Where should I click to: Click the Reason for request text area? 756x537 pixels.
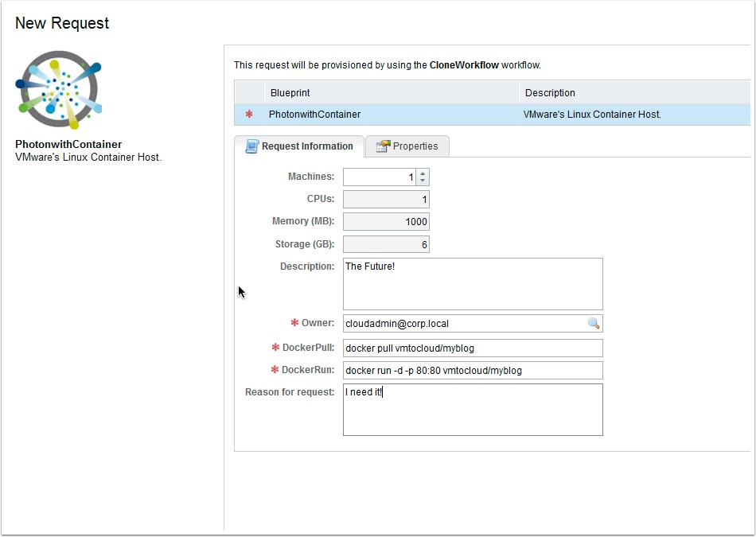(473, 410)
